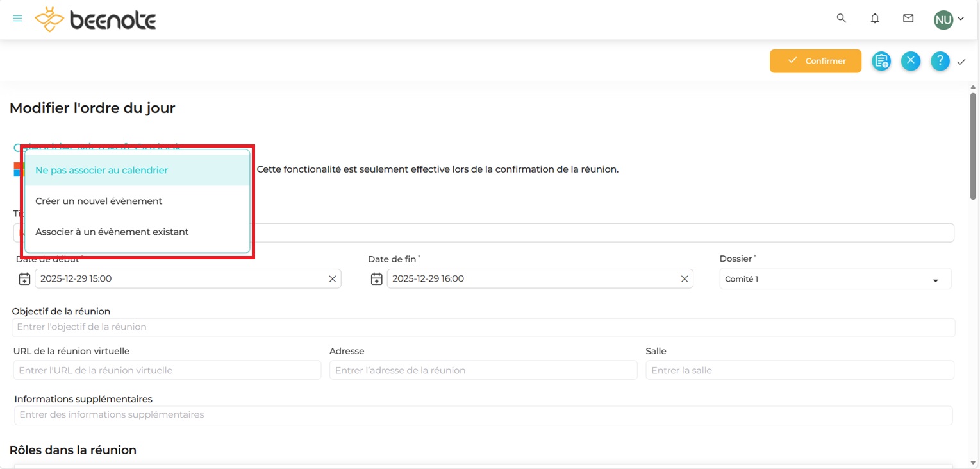Screen dimensions: 980x469
Task: Expand the user account chevron
Action: pyautogui.click(x=961, y=19)
